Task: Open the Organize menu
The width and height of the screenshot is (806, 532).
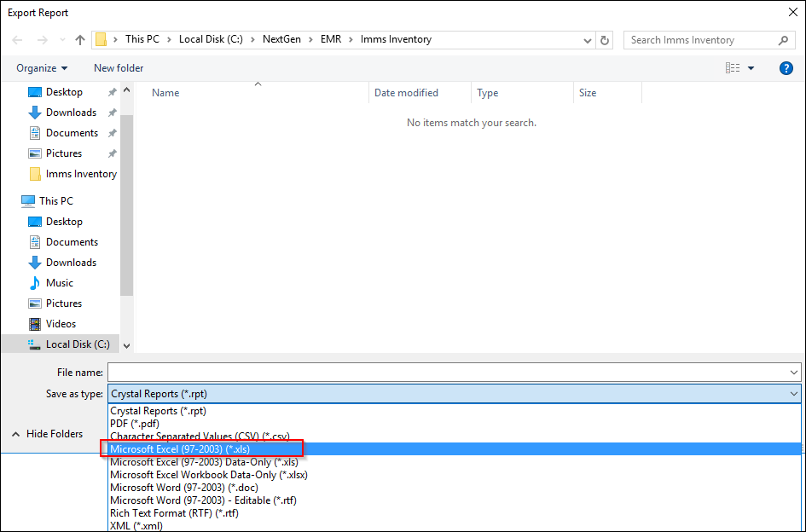Action: 42,68
